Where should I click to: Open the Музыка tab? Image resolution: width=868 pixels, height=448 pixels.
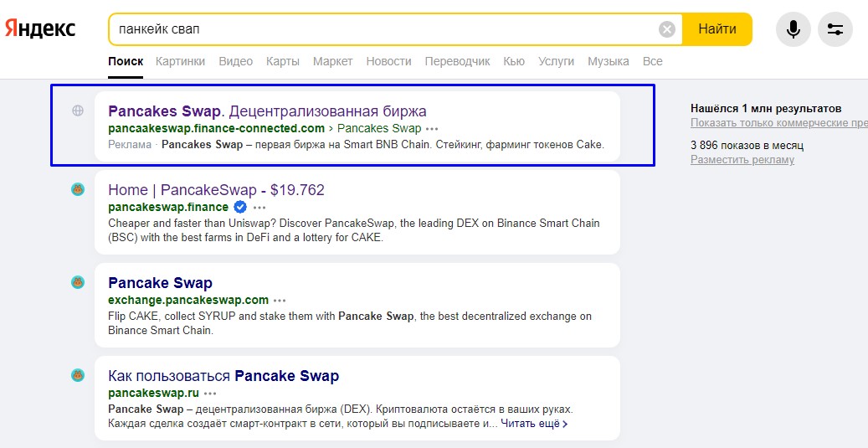(x=609, y=61)
